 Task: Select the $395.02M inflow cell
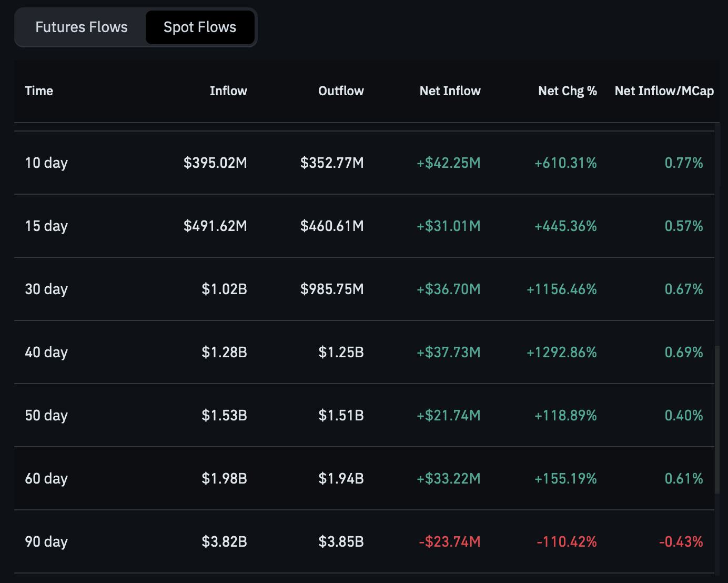215,163
